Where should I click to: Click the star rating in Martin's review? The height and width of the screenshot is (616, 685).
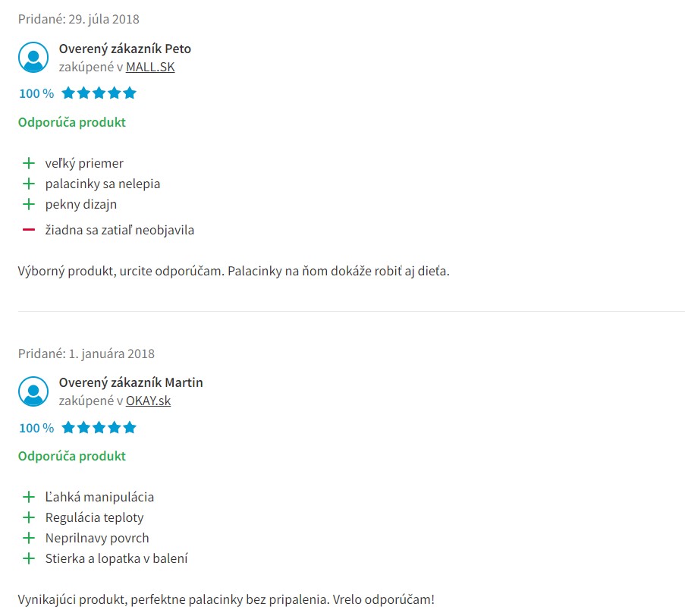pyautogui.click(x=99, y=427)
